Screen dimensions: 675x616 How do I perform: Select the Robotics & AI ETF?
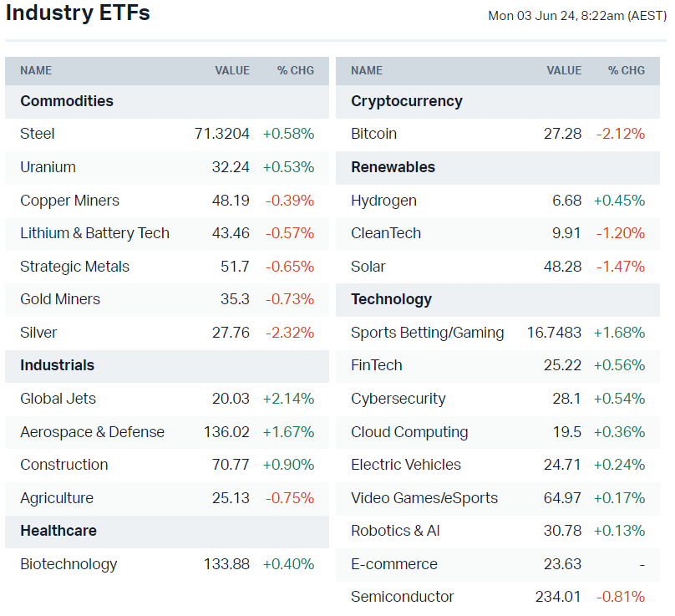pos(395,531)
